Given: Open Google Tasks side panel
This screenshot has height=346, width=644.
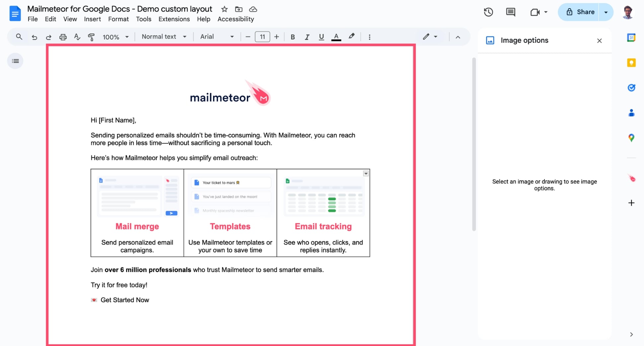Looking at the screenshot, I should pos(631,88).
